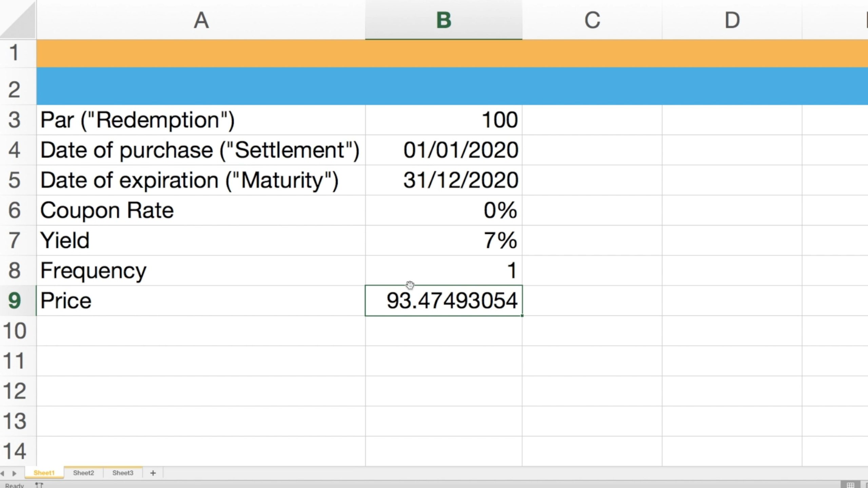The image size is (868, 488).
Task: Select the maturity date cell 31/12/2020
Action: 443,180
